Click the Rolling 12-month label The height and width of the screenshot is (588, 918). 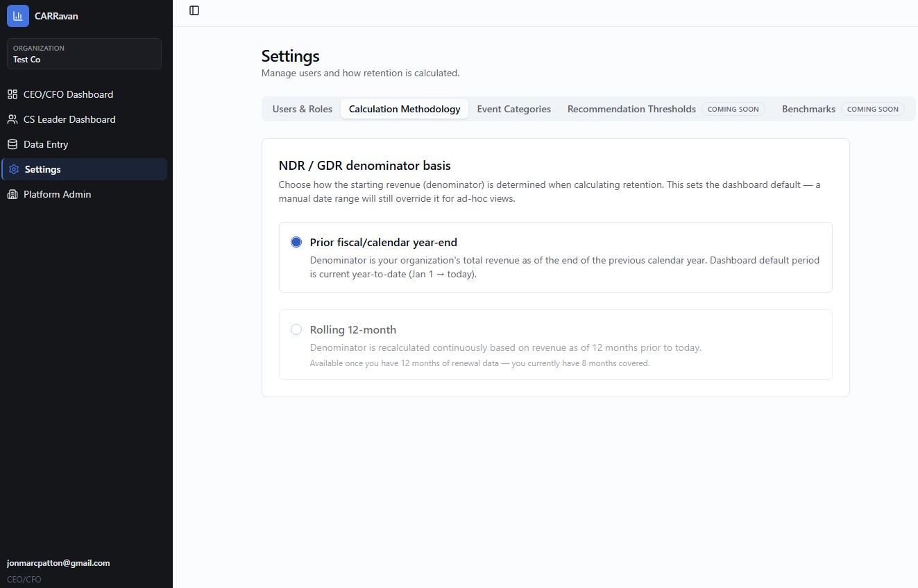pos(353,330)
